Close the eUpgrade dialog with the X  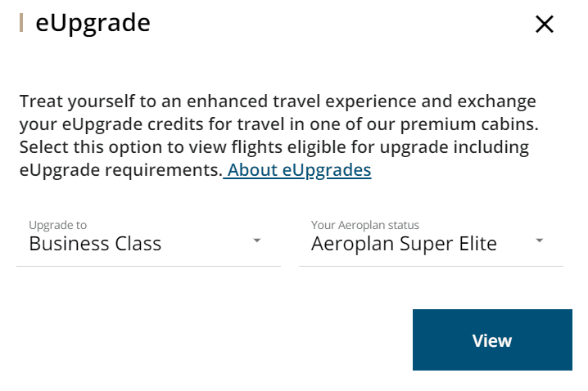tap(545, 25)
